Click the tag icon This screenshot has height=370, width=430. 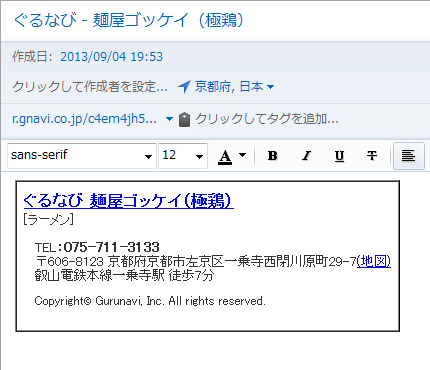coord(184,119)
